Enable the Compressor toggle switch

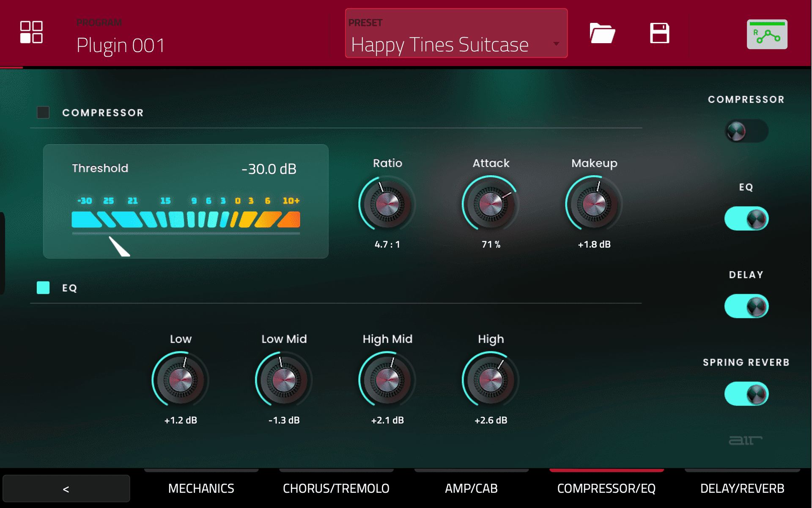click(746, 131)
